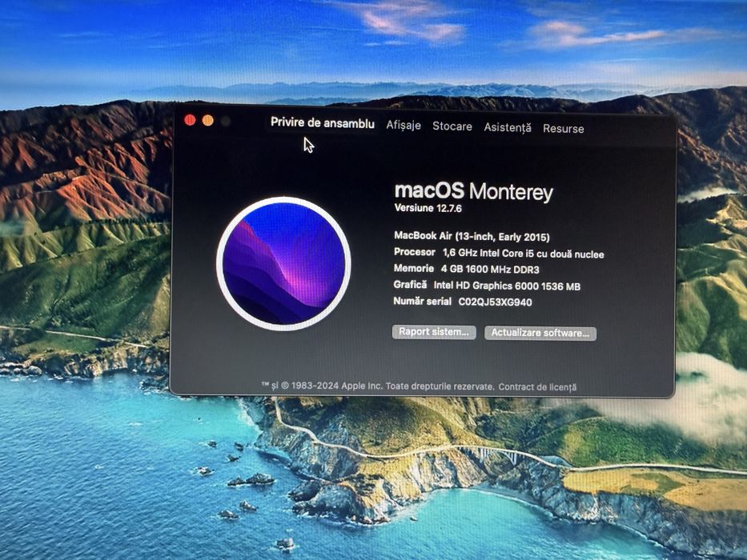Click the memory value 4 GB 1600 MHz DDR3
This screenshot has width=747, height=560.
[490, 270]
